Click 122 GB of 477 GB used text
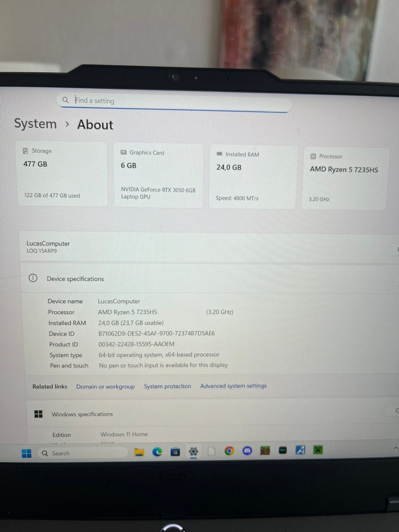The image size is (399, 532). click(x=52, y=195)
